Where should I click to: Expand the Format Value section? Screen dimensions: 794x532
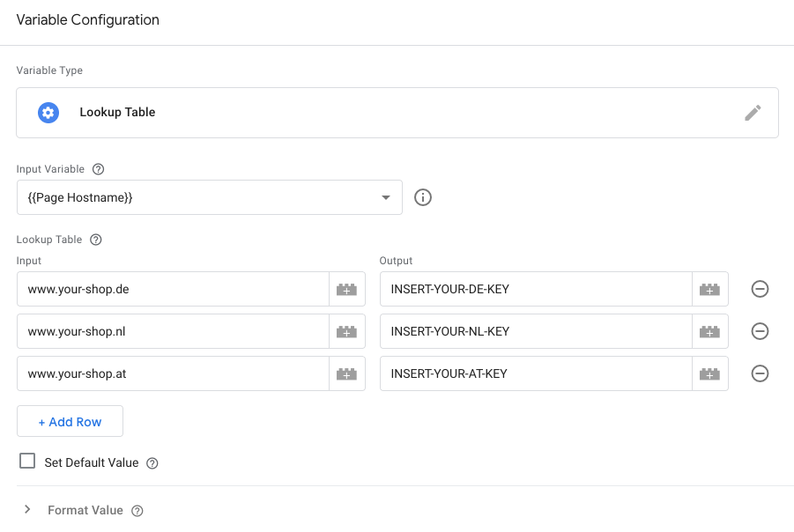pos(27,510)
